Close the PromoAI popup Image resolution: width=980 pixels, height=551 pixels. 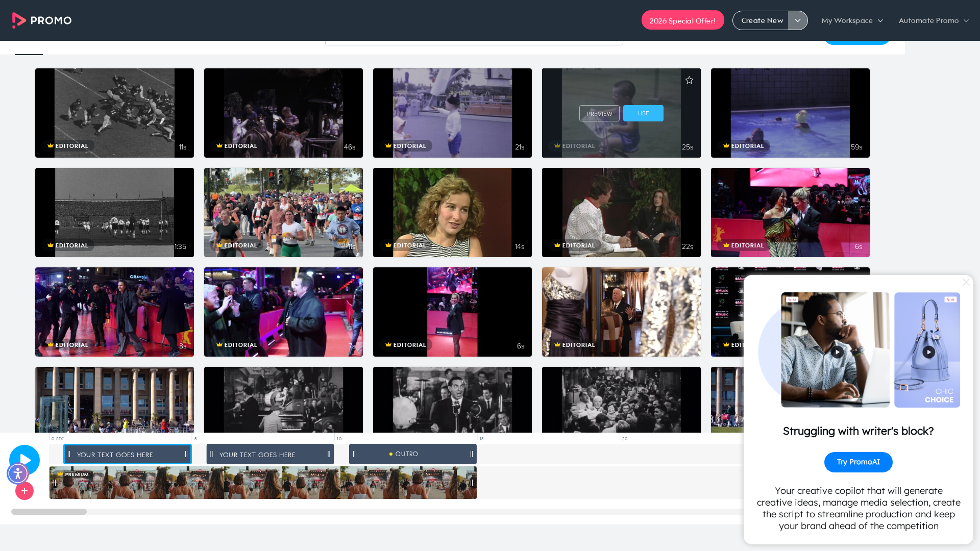pos(966,282)
